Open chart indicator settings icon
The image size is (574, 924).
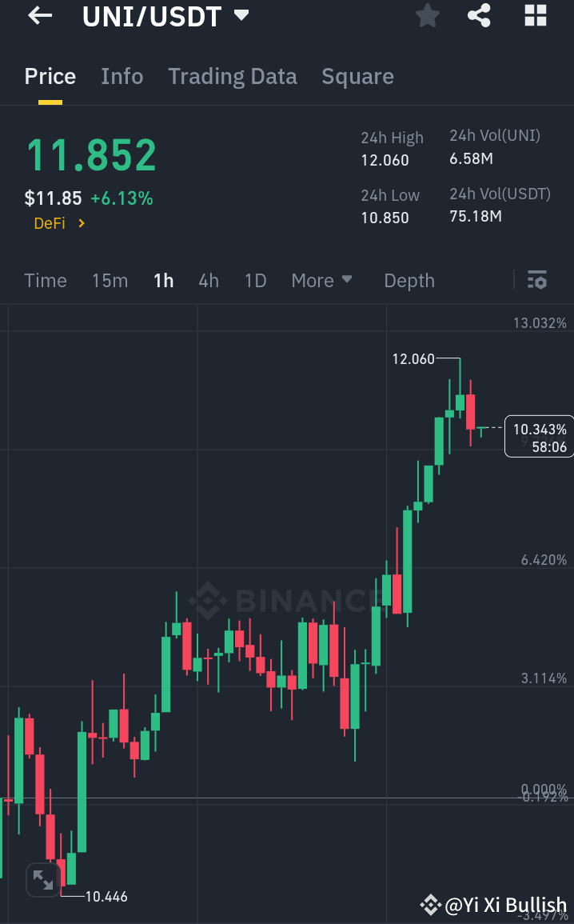pyautogui.click(x=537, y=280)
